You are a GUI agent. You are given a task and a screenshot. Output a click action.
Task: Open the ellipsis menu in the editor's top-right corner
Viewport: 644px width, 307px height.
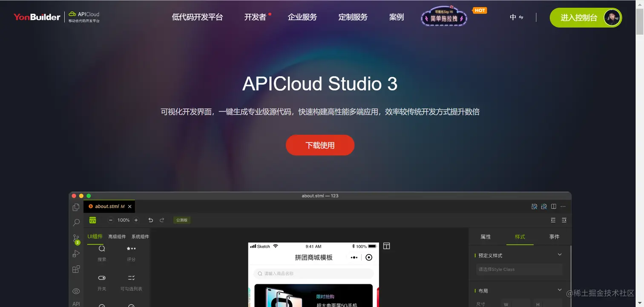pyautogui.click(x=563, y=206)
